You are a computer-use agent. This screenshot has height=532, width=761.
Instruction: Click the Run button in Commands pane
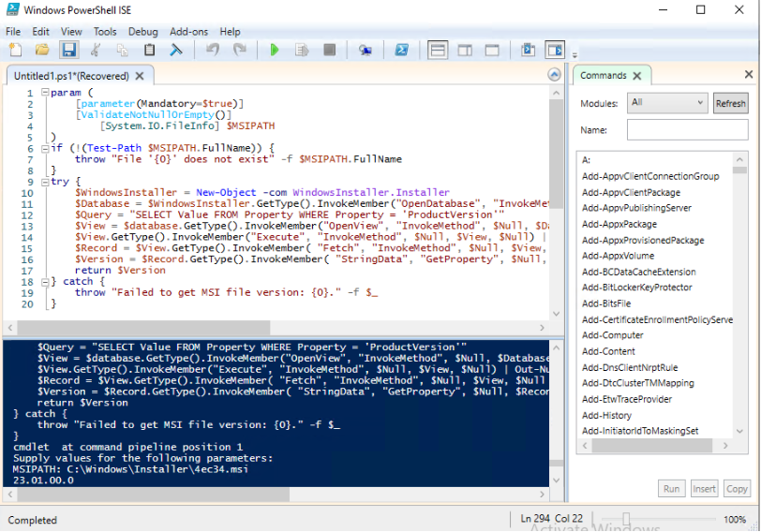(x=671, y=489)
